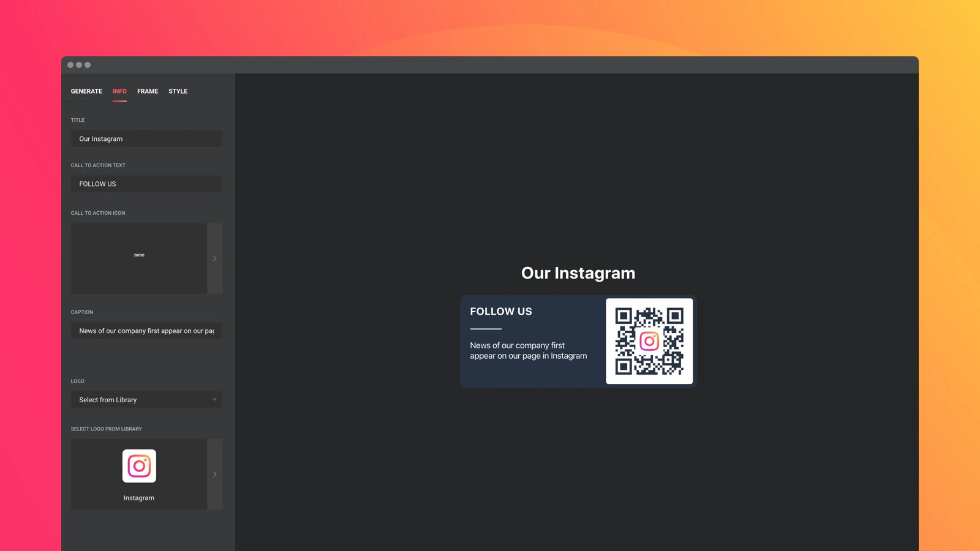
Task: Open the STYLE tab
Action: click(x=178, y=91)
